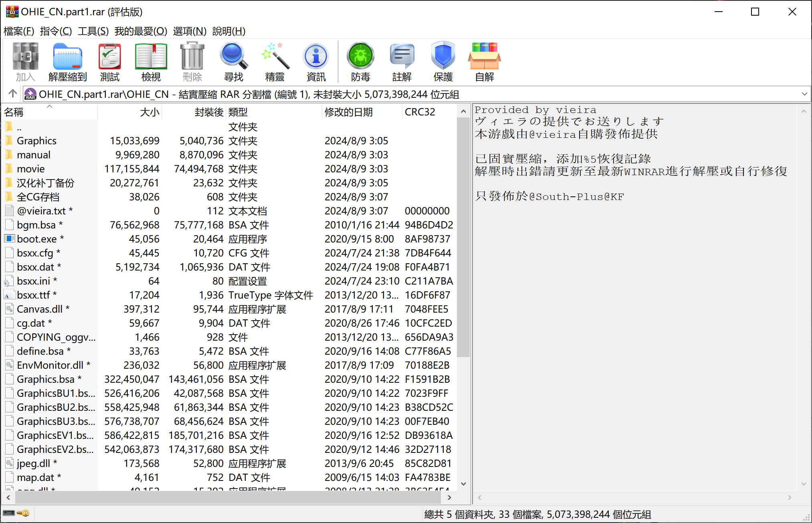
Task: Sort files by 大小 column header
Action: point(149,112)
